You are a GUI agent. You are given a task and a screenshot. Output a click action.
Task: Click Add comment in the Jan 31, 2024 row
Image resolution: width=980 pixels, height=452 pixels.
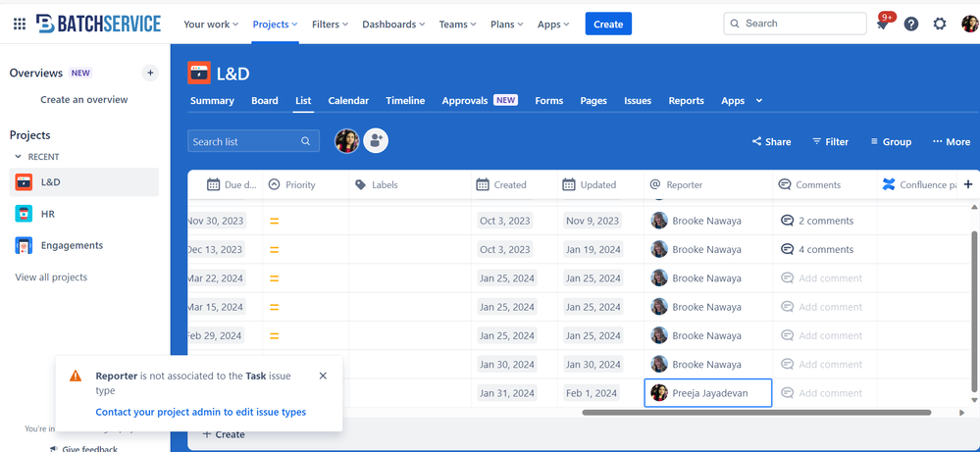pos(821,393)
